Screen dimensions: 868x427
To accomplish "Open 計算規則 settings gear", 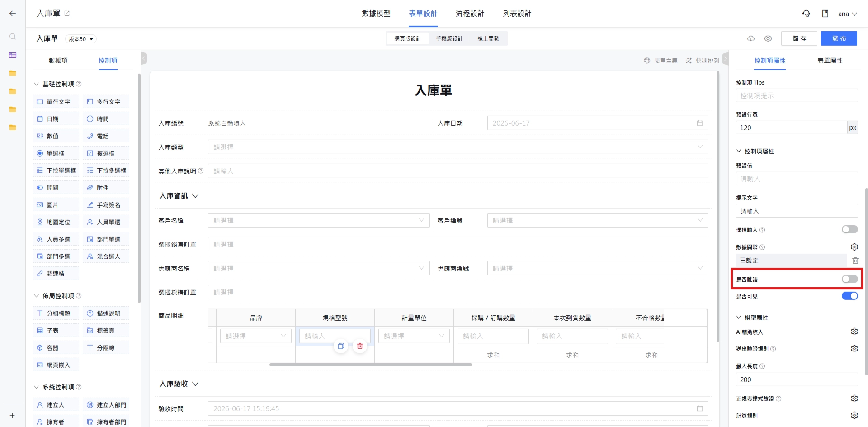I will [x=854, y=415].
